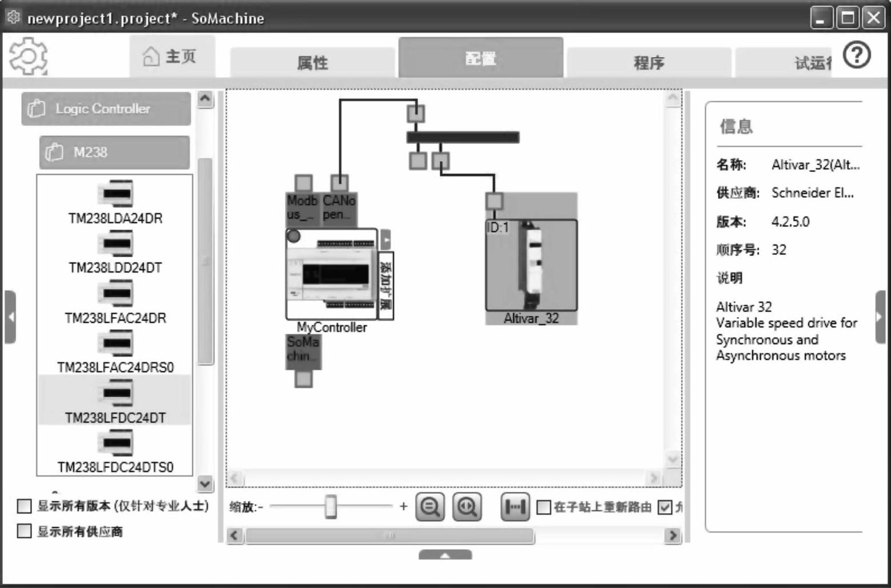
Task: Click add expansion vertical button
Action: (x=386, y=286)
